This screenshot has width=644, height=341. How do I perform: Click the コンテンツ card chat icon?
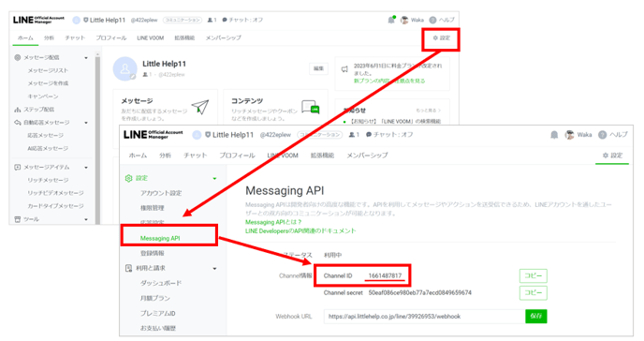(311, 107)
